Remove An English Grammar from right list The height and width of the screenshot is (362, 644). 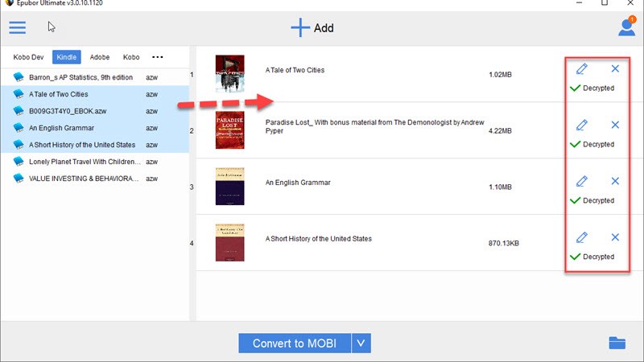[x=615, y=181]
